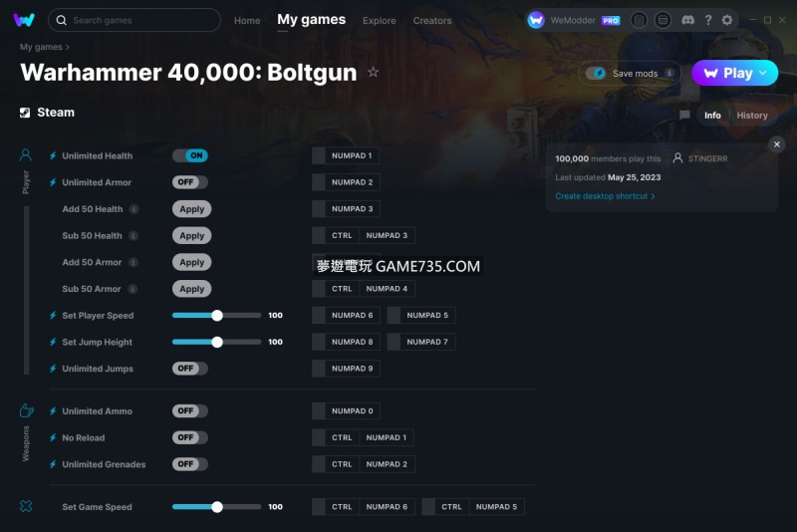Favorite the game with the star icon
Screen dimensions: 797x532
point(373,72)
